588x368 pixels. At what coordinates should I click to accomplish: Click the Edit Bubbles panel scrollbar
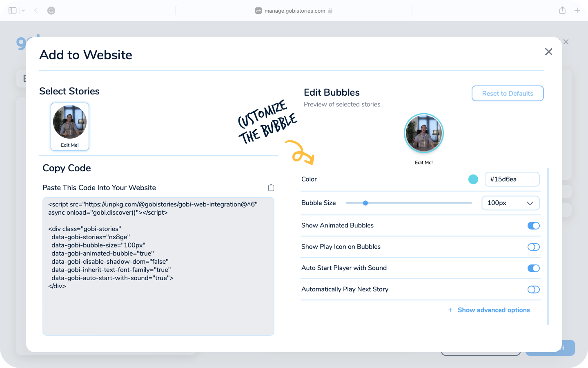[548, 246]
